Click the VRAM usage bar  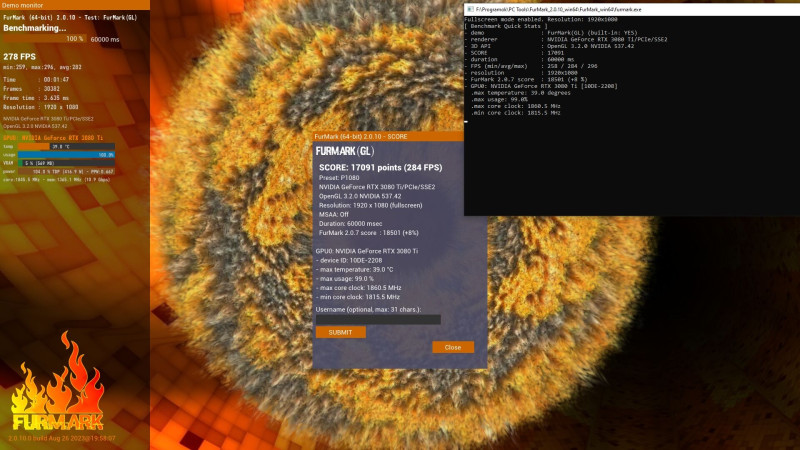66,163
